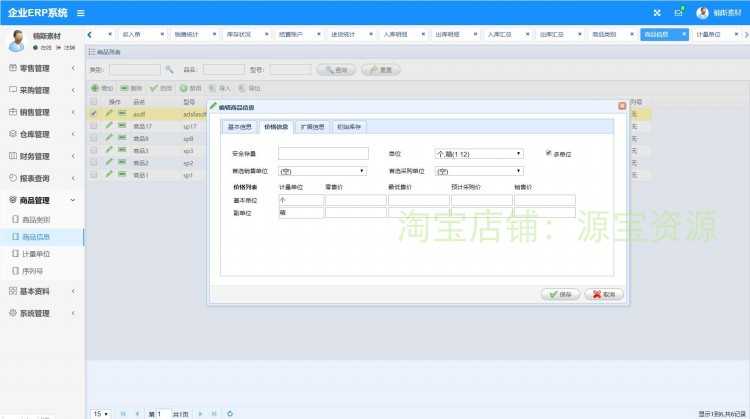Open 商品类别 in the sidebar submenu

[36, 220]
